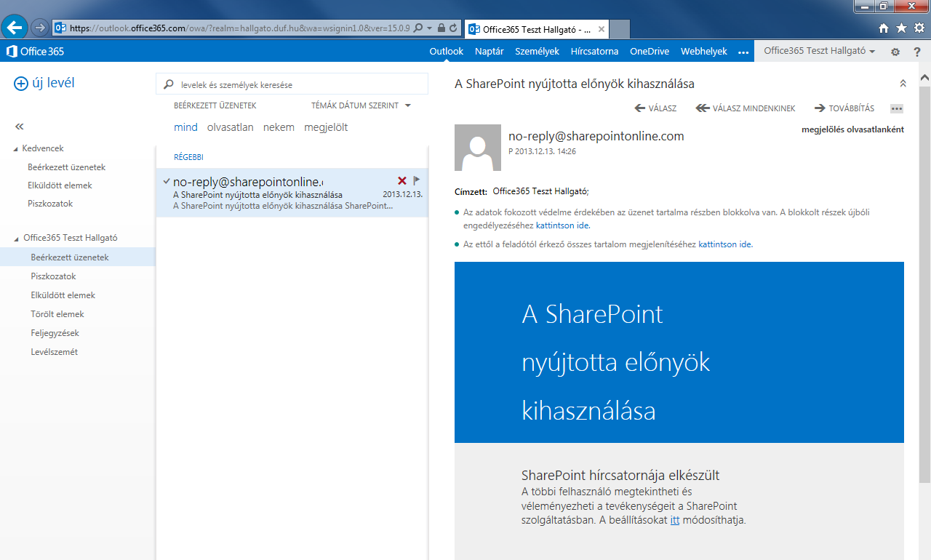
Task: Click the browser forward arrow button
Action: (40, 28)
